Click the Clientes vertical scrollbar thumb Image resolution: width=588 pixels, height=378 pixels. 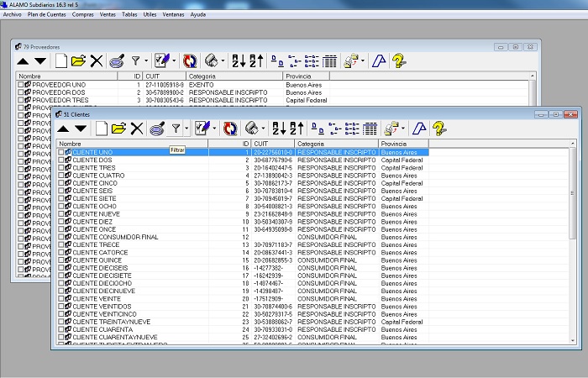[572, 192]
